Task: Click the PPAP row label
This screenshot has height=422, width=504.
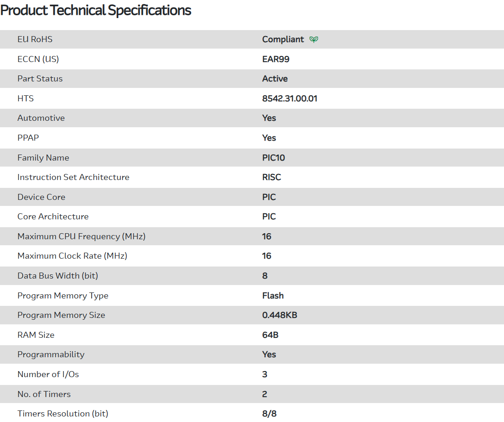Action: point(28,138)
